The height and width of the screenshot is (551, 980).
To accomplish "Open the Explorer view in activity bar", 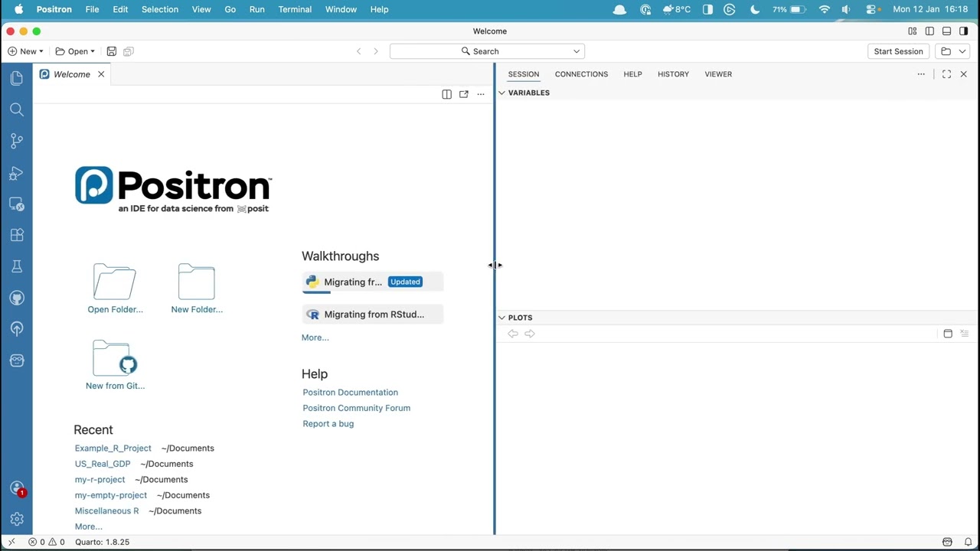I will point(17,78).
